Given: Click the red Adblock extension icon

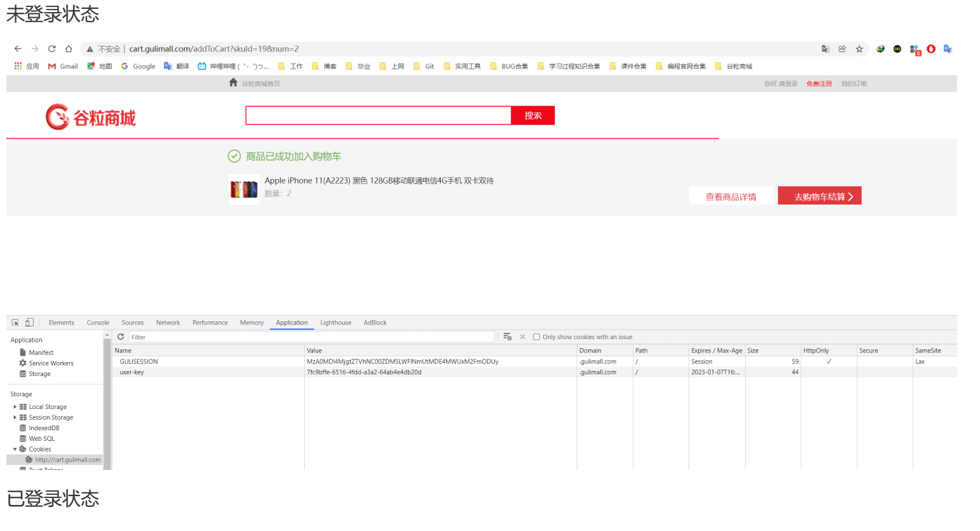Looking at the screenshot, I should (x=931, y=49).
